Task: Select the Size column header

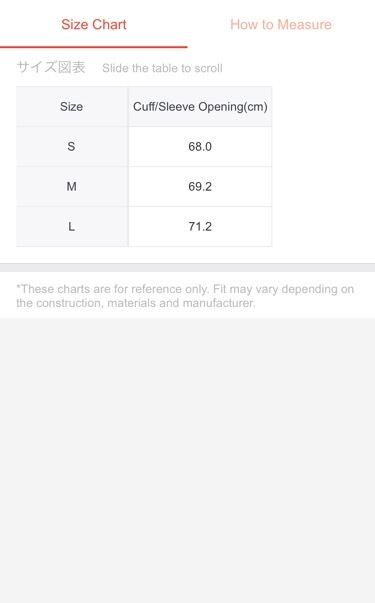Action: pos(72,107)
